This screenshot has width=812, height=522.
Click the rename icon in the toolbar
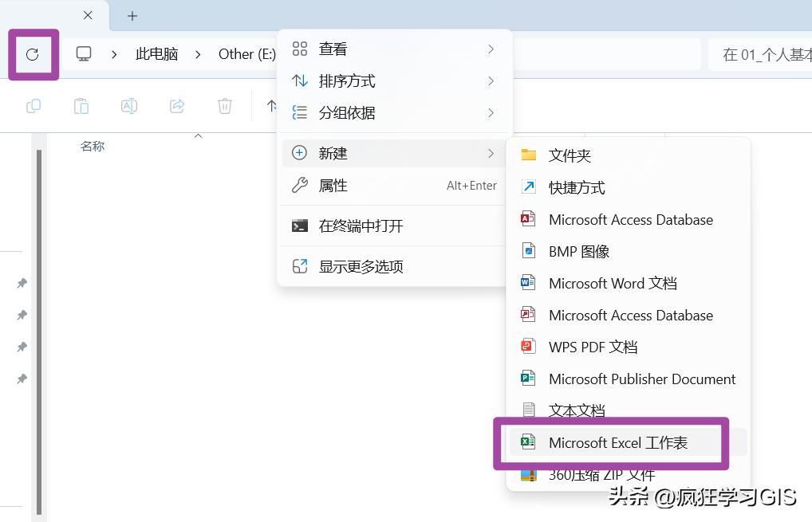(129, 106)
